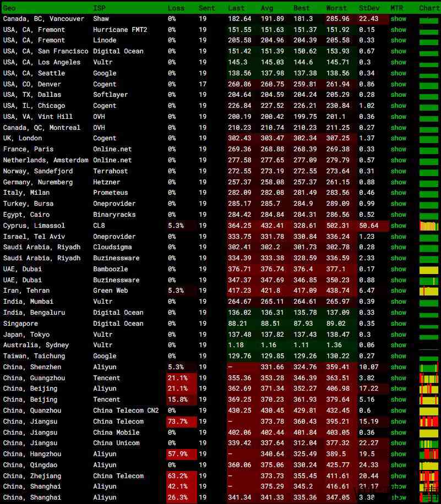Select the 15.8% loss cell
The width and height of the screenshot is (441, 504).
click(182, 399)
